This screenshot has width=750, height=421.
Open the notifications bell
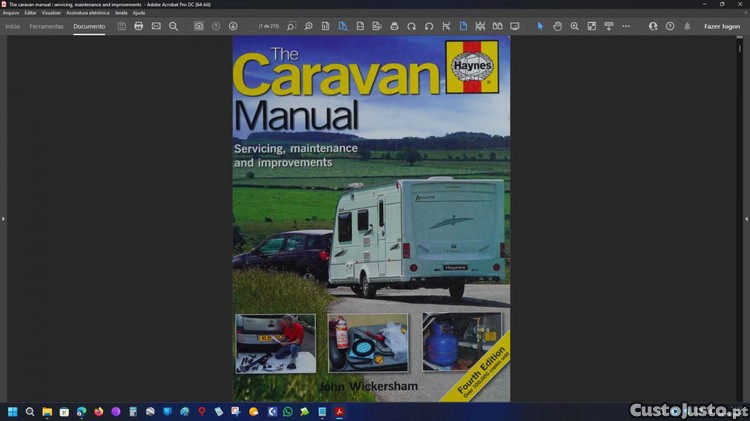point(687,26)
